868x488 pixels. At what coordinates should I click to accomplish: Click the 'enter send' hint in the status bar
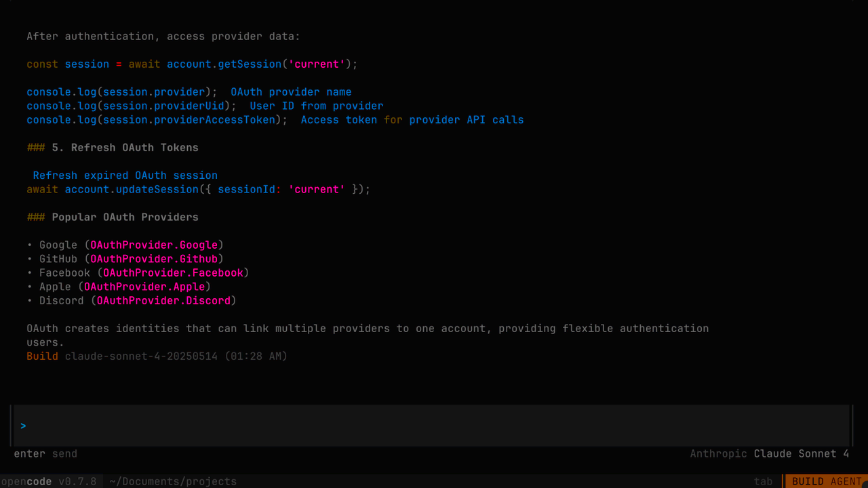pos(45,453)
